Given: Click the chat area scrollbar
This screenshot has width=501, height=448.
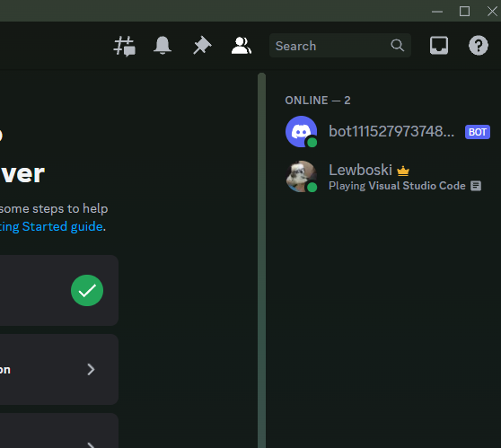Looking at the screenshot, I should pos(261,260).
